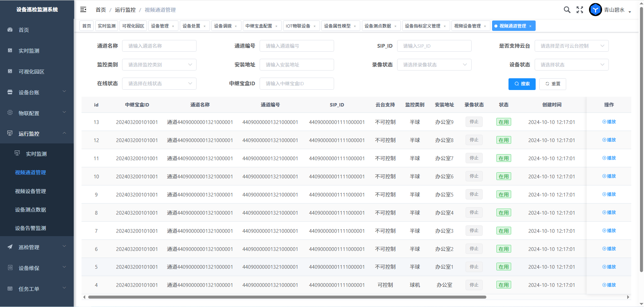Expand the 设备台账 sidebar menu
644x307 pixels.
pyautogui.click(x=37, y=92)
